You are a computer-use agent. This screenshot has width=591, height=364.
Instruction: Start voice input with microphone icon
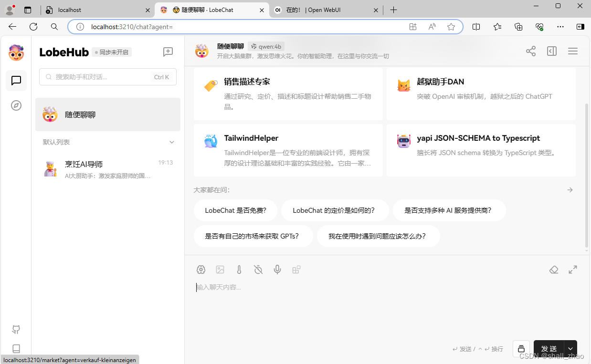coord(277,270)
